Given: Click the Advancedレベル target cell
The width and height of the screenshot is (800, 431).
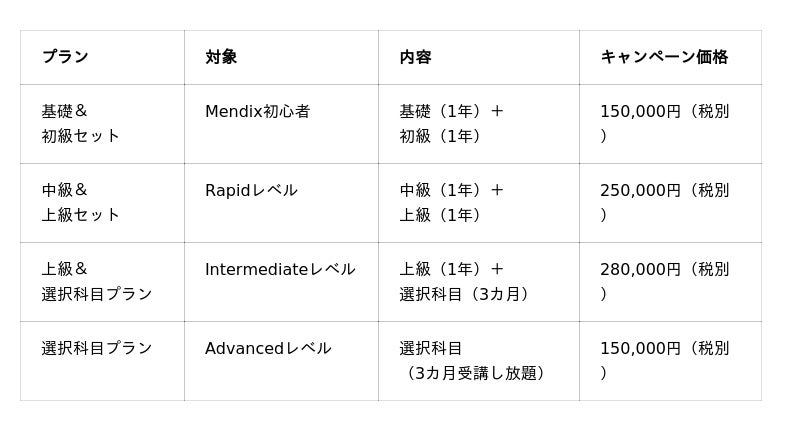Looking at the screenshot, I should point(282,361).
